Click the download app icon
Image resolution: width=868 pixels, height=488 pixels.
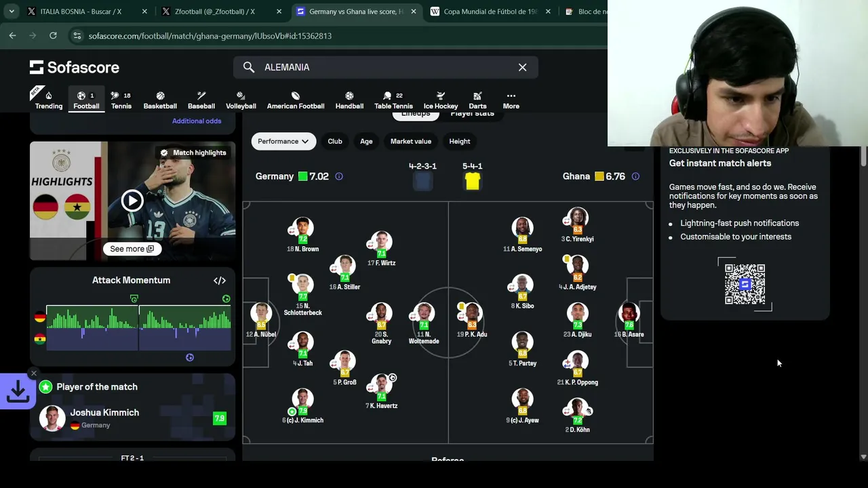18,391
